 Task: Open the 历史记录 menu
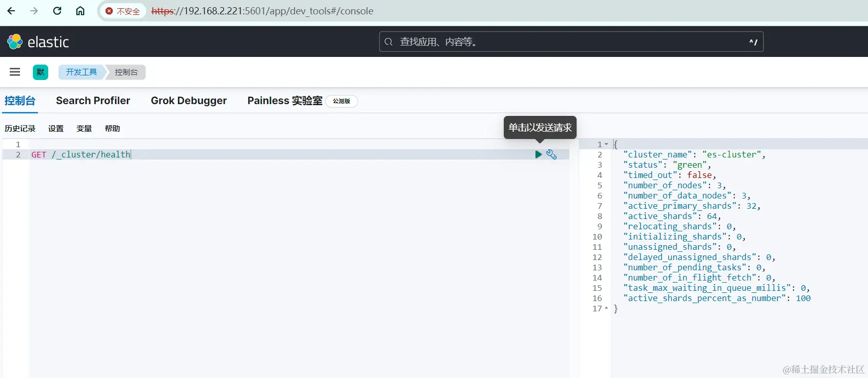coord(20,128)
